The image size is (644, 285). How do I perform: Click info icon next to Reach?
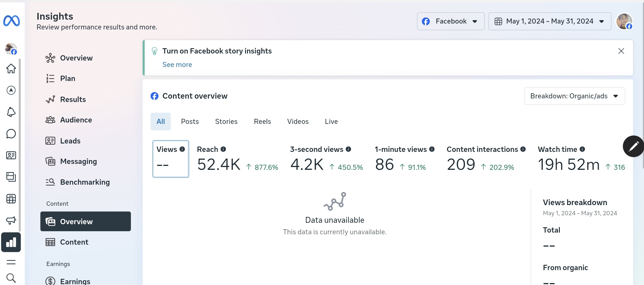(x=223, y=149)
